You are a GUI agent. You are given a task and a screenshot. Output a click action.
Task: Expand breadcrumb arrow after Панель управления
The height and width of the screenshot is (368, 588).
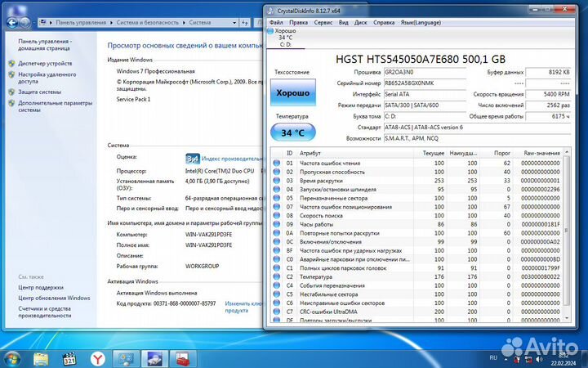tap(111, 23)
